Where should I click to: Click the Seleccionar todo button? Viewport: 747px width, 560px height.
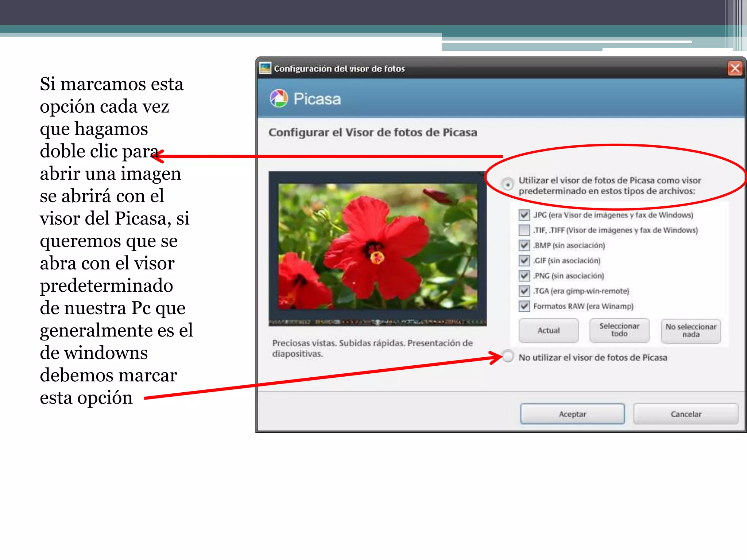click(x=619, y=330)
